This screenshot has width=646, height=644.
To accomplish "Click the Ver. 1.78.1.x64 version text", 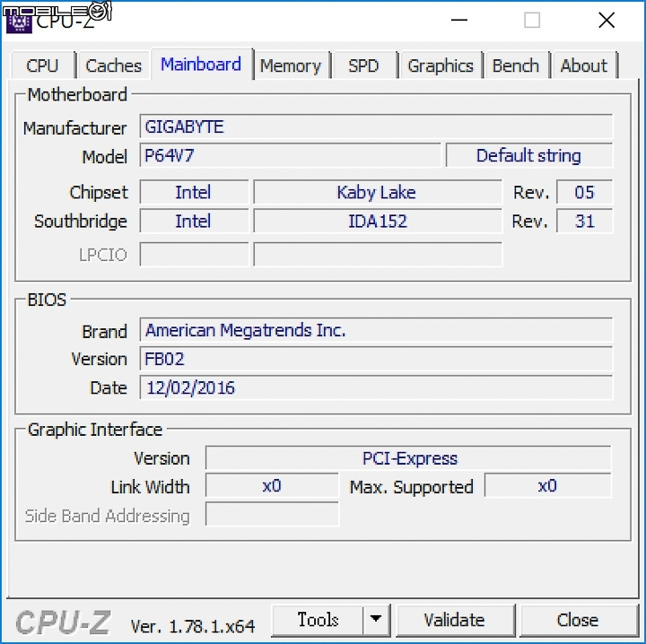I will [192, 626].
